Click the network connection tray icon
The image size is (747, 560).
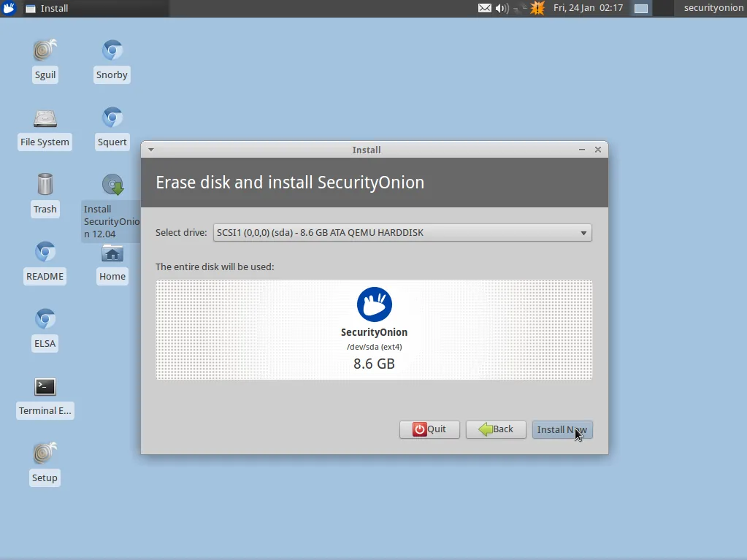(x=520, y=8)
